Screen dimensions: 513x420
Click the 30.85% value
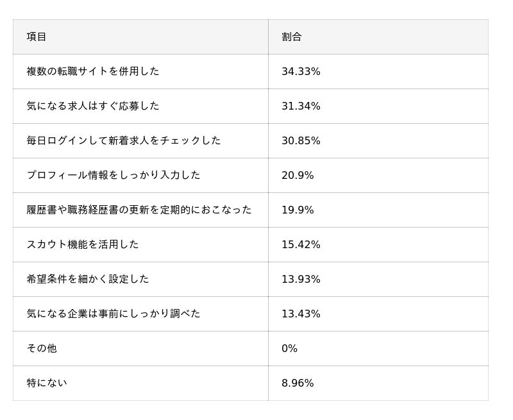pyautogui.click(x=301, y=141)
